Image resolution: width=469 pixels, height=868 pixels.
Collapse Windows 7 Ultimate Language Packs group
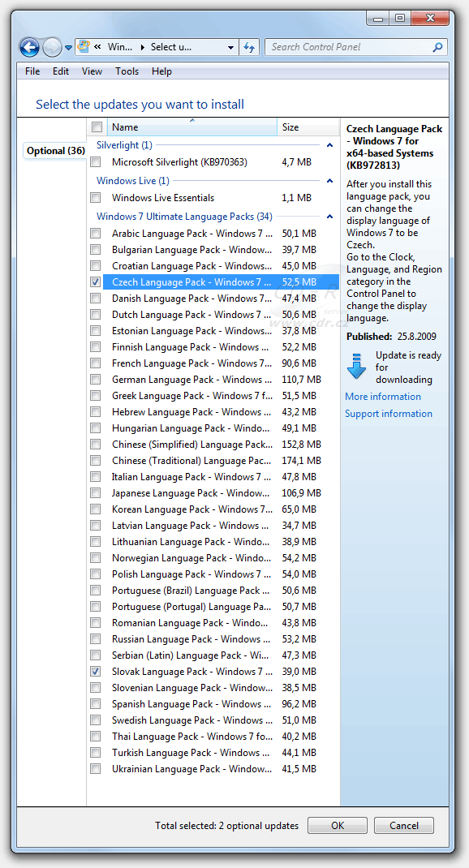click(330, 217)
